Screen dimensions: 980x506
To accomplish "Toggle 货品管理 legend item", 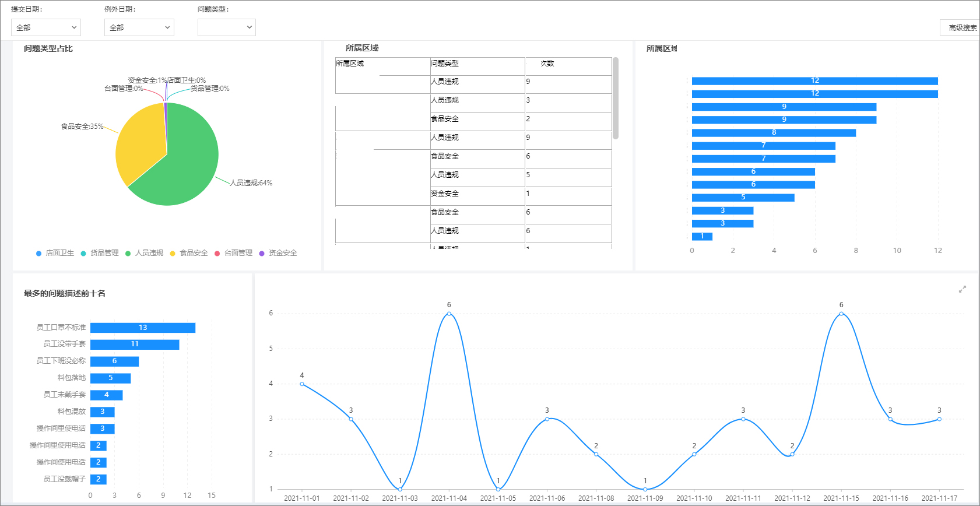I will pyautogui.click(x=100, y=253).
